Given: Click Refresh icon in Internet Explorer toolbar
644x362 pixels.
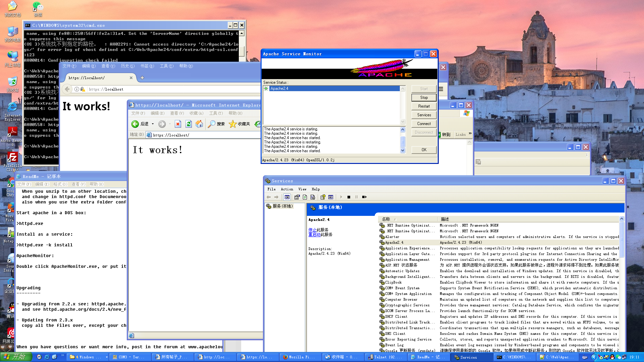Looking at the screenshot, I should click(189, 124).
